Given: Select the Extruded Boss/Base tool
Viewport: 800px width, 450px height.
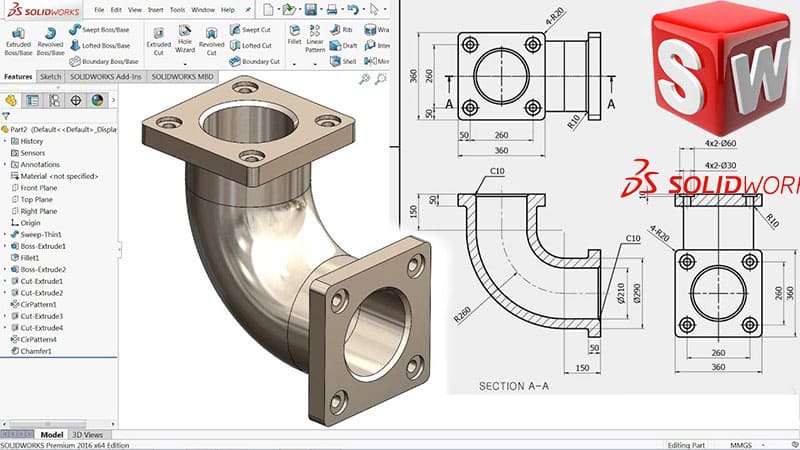Looking at the screenshot, I should click(18, 41).
